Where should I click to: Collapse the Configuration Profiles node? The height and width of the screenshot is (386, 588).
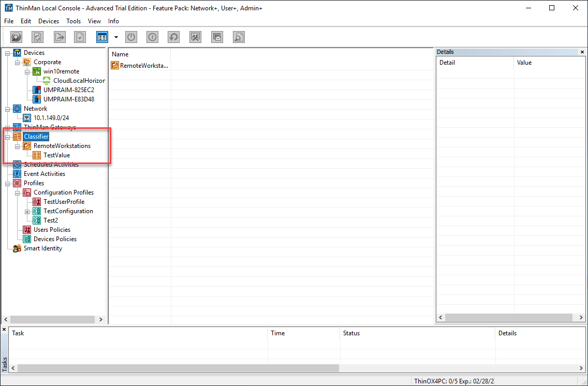(x=17, y=193)
